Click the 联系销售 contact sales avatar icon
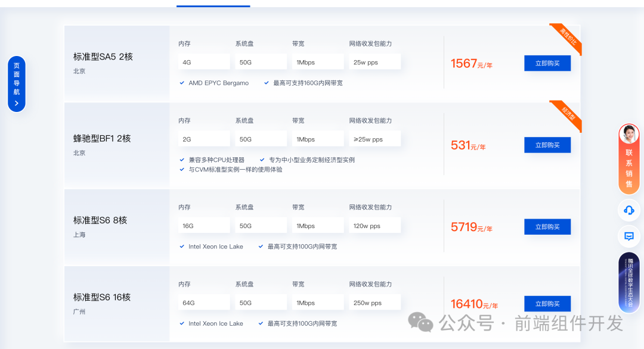Viewport: 644px width, 349px height. click(x=629, y=133)
